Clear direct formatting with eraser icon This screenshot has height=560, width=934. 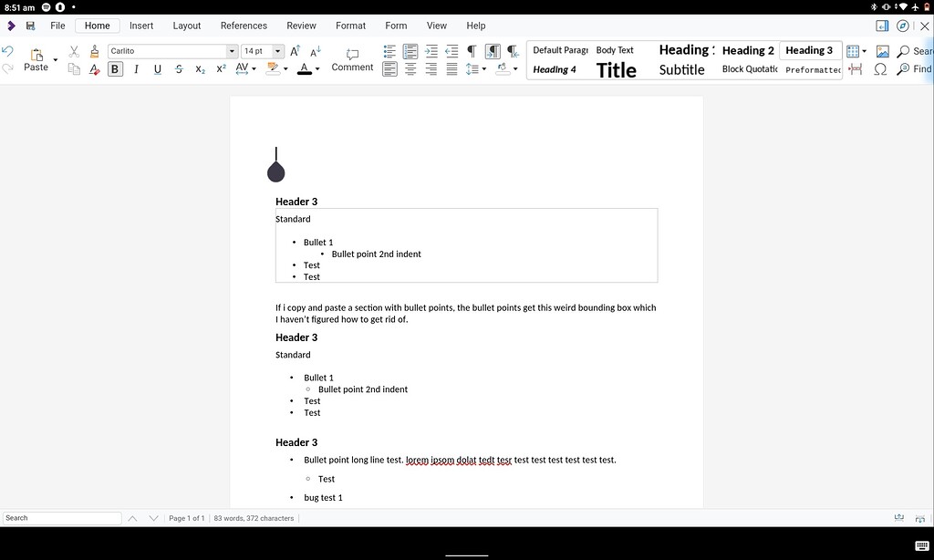click(94, 69)
